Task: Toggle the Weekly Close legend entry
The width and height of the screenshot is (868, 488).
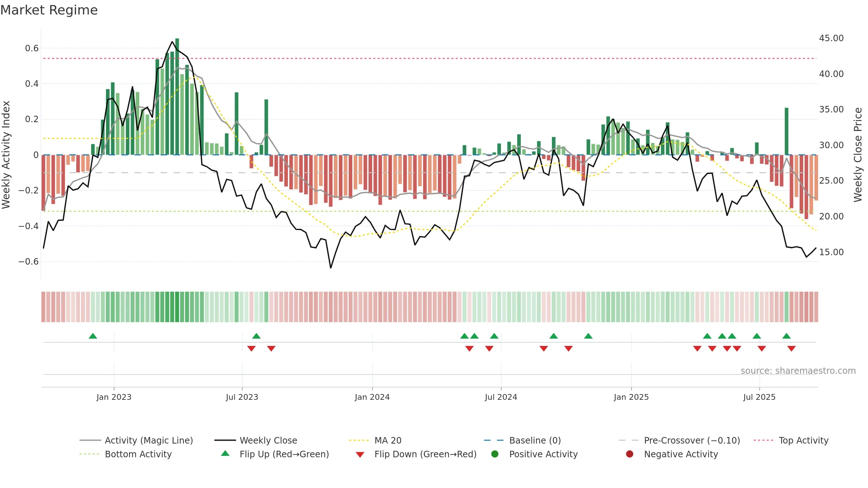Action: 256,440
